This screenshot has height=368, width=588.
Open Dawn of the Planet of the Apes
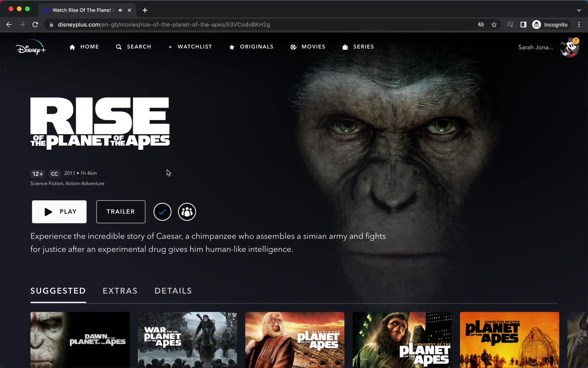click(x=80, y=340)
